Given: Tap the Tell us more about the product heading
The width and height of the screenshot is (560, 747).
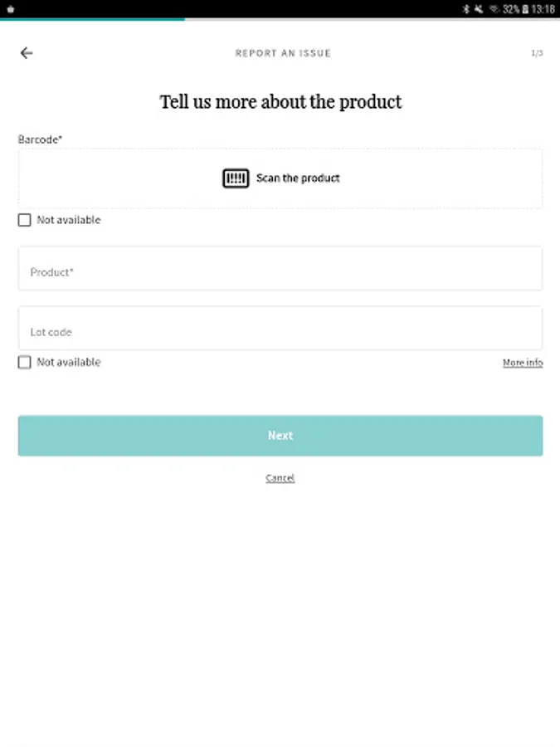Looking at the screenshot, I should [280, 102].
